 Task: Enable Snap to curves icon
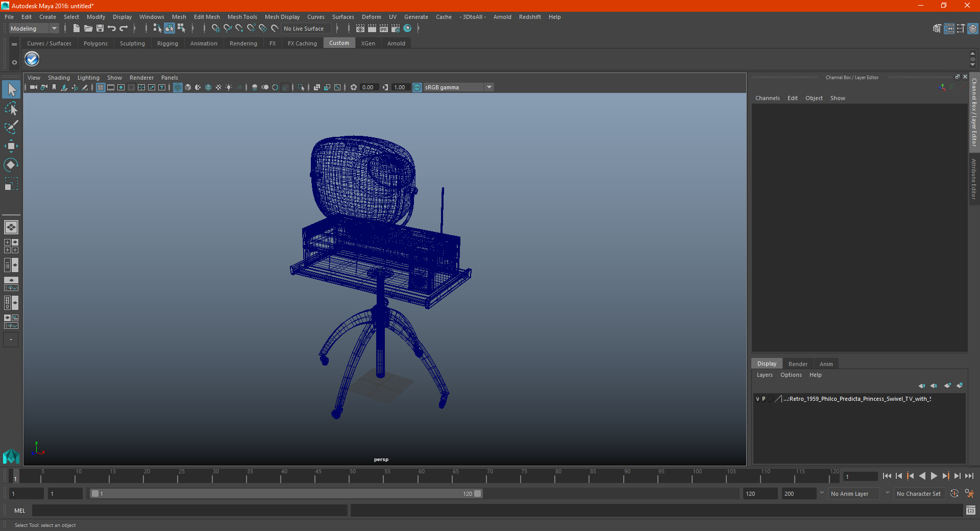[x=228, y=29]
